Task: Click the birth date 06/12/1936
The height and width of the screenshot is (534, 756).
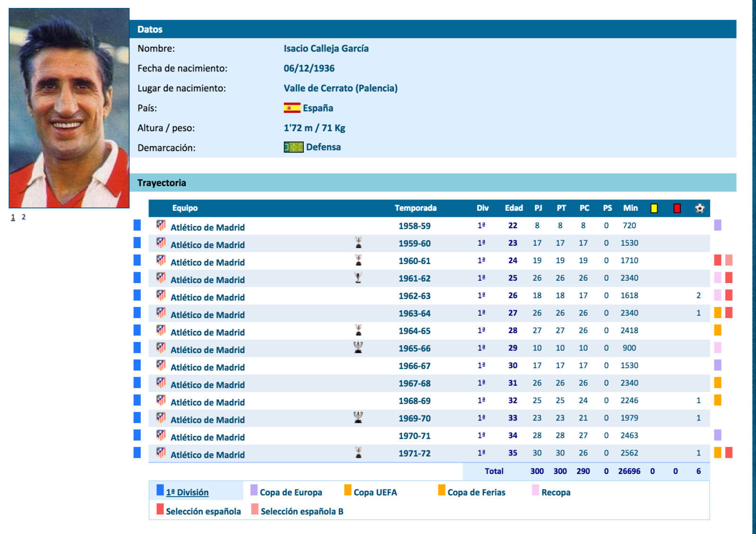Action: click(309, 68)
